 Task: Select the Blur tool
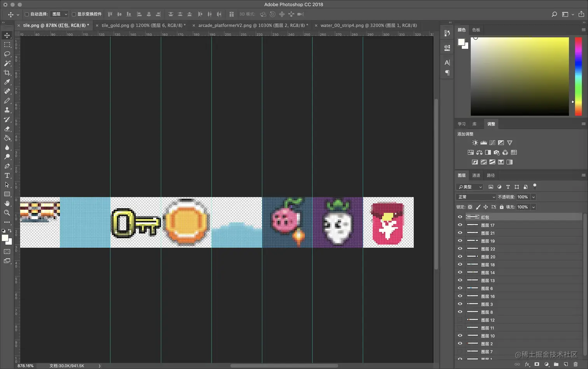click(x=7, y=147)
